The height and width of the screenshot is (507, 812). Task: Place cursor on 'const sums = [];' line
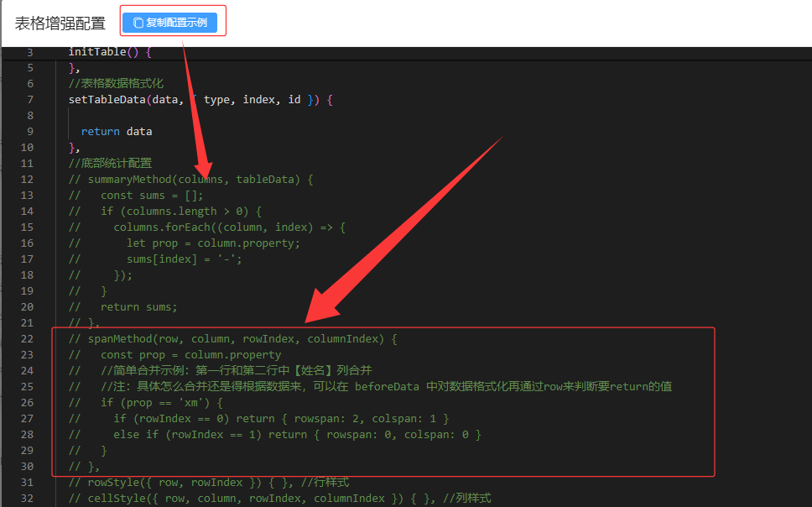151,196
